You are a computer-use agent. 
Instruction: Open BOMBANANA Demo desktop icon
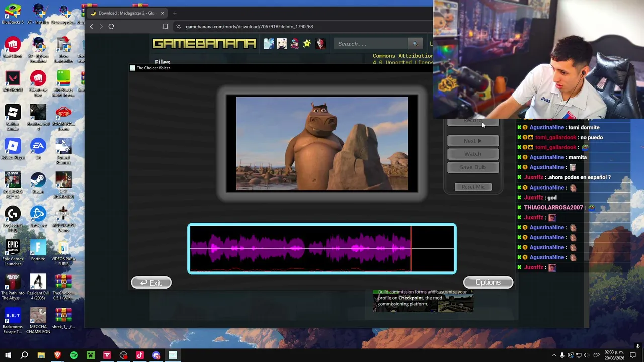[x=63, y=118]
